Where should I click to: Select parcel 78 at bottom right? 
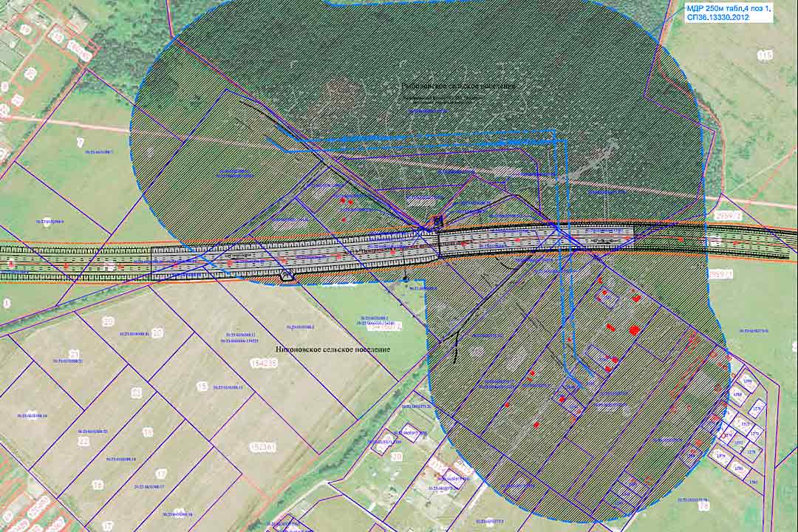pos(704,506)
